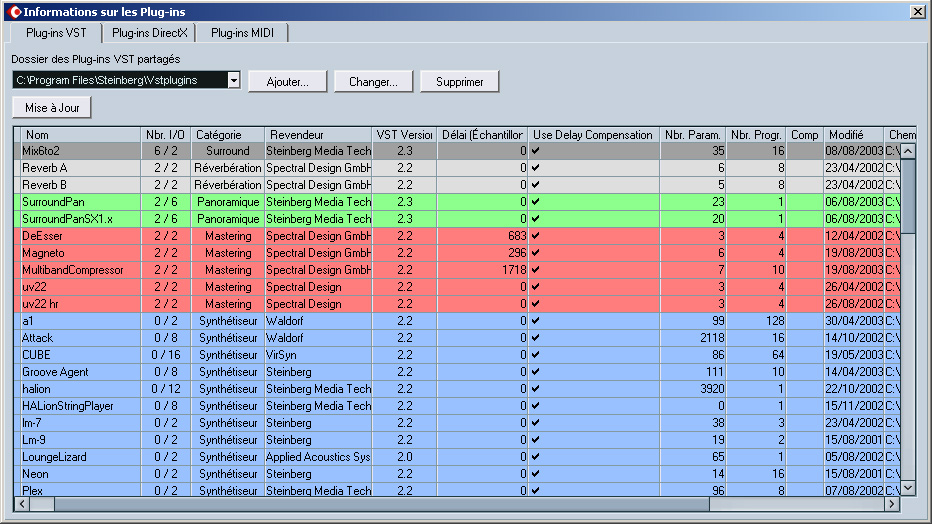Click the Cubase icon in title bar

pos(14,11)
